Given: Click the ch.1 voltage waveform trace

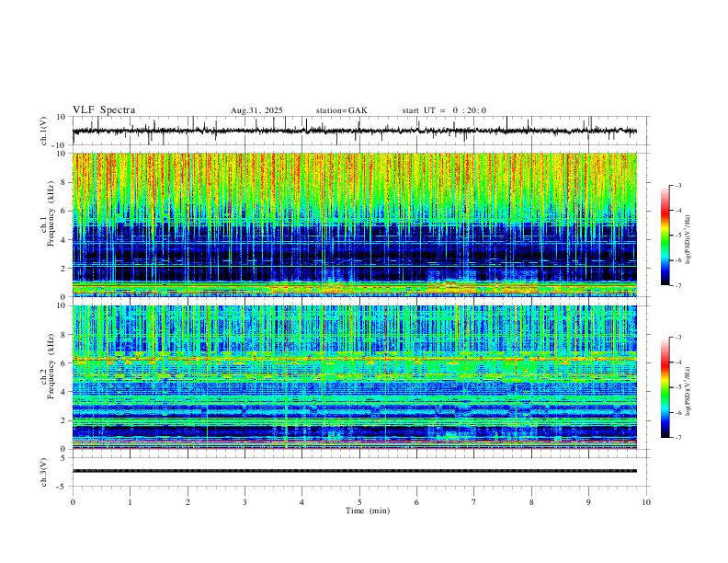Looking at the screenshot, I should coord(354,131).
